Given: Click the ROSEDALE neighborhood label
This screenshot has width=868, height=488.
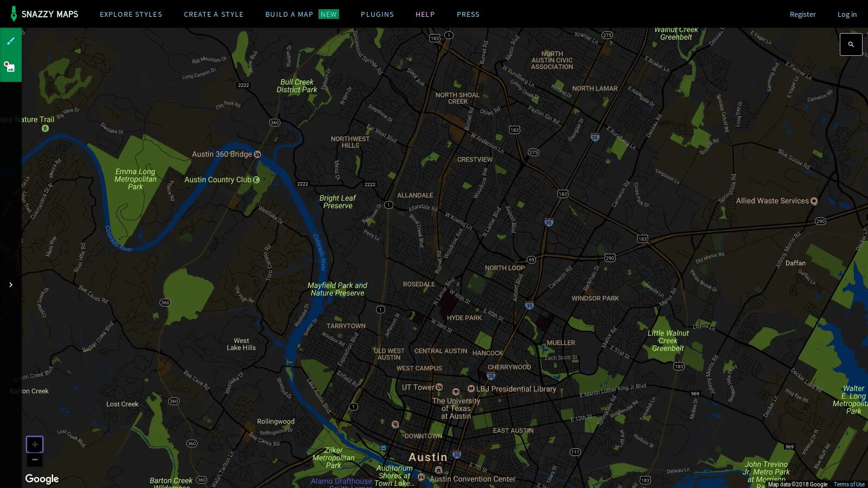Looking at the screenshot, I should coord(419,284).
